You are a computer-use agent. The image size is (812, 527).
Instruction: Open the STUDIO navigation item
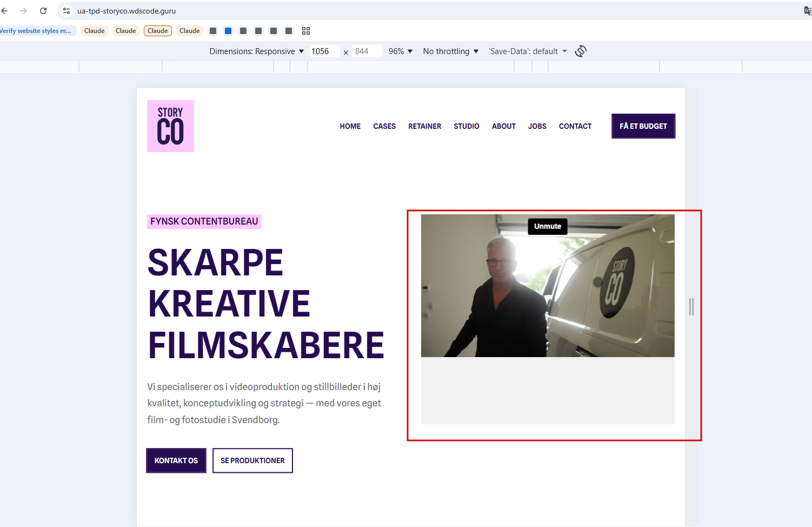tap(467, 126)
